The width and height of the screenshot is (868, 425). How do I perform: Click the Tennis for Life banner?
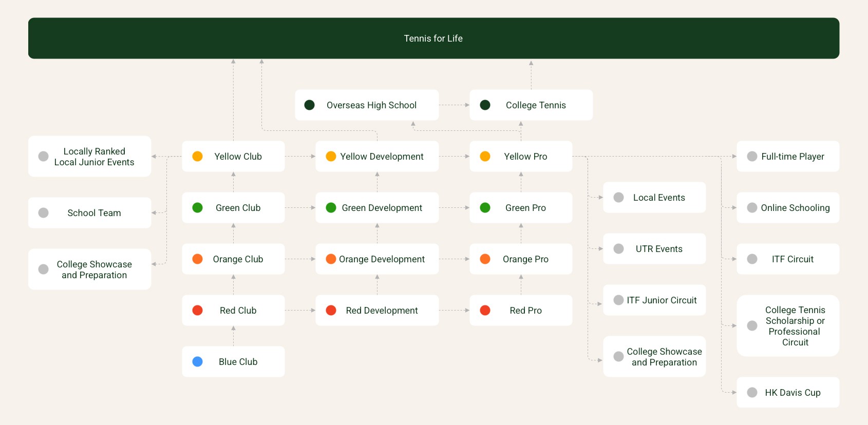point(433,38)
